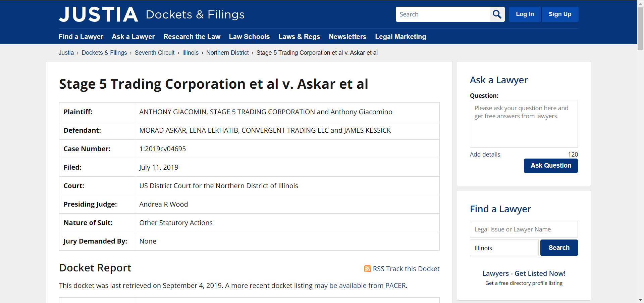Click the Docket Report heading
The height and width of the screenshot is (303, 644).
(x=95, y=268)
